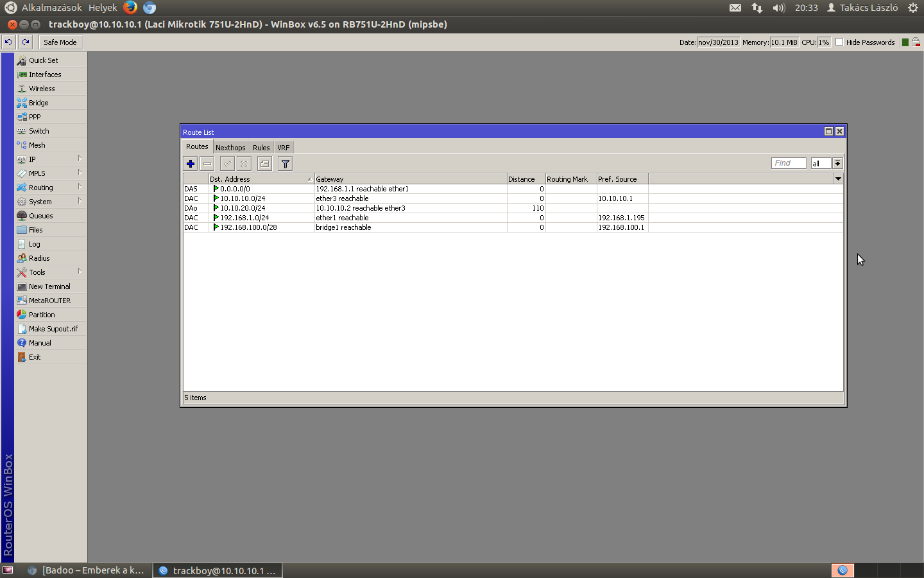
Task: Click the Undo arrow button
Action: [8, 42]
